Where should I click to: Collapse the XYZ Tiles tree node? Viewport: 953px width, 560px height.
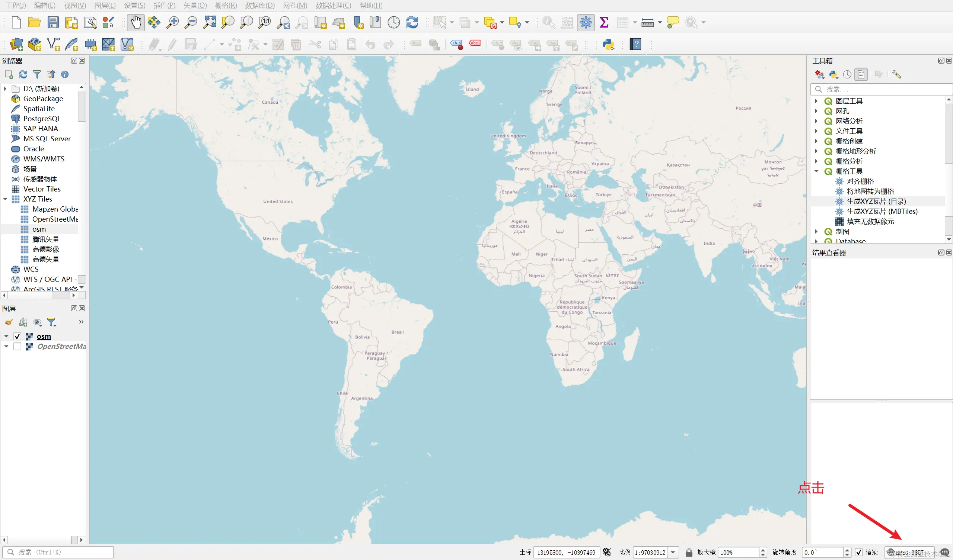[5, 199]
